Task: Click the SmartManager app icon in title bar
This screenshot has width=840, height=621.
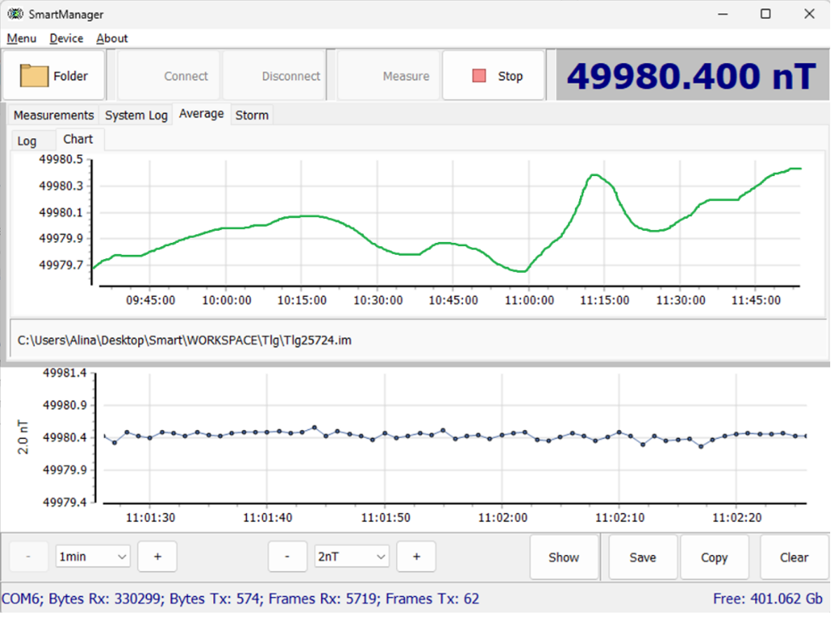Action: point(14,14)
